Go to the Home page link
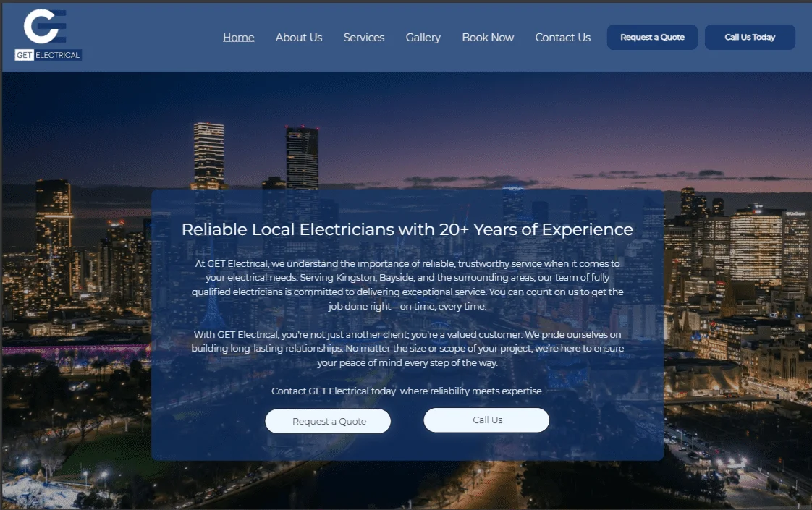 tap(238, 38)
